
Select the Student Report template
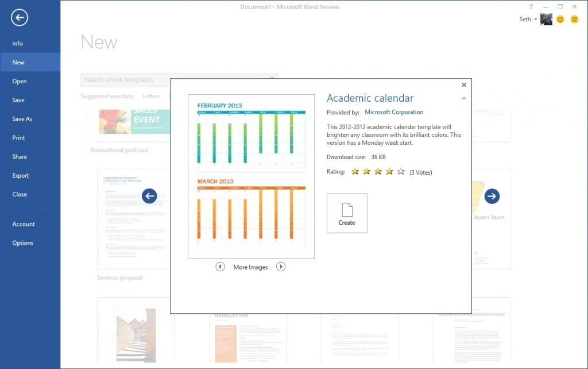(492, 220)
